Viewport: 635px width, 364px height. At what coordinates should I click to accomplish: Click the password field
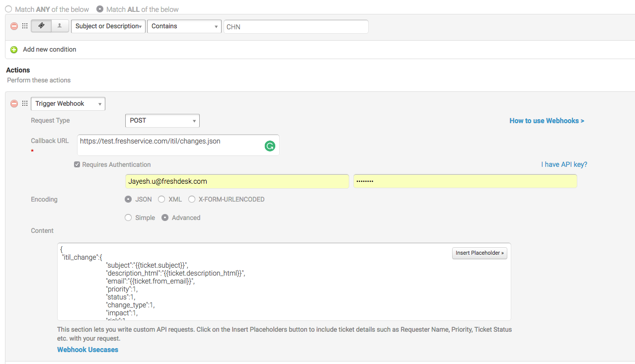(465, 181)
